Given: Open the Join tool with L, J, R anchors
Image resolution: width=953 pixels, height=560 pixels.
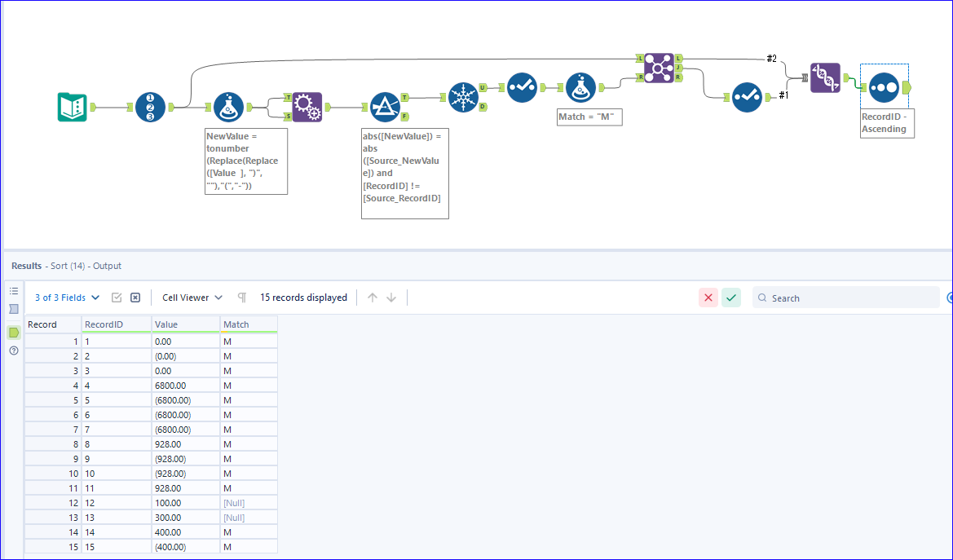Looking at the screenshot, I should [660, 67].
